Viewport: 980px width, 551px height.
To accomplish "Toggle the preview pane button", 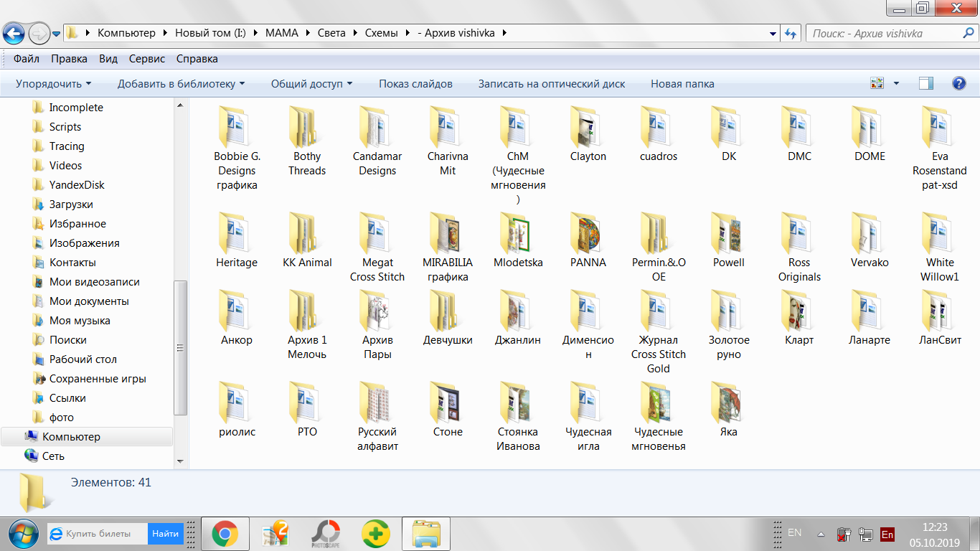I will pyautogui.click(x=926, y=83).
